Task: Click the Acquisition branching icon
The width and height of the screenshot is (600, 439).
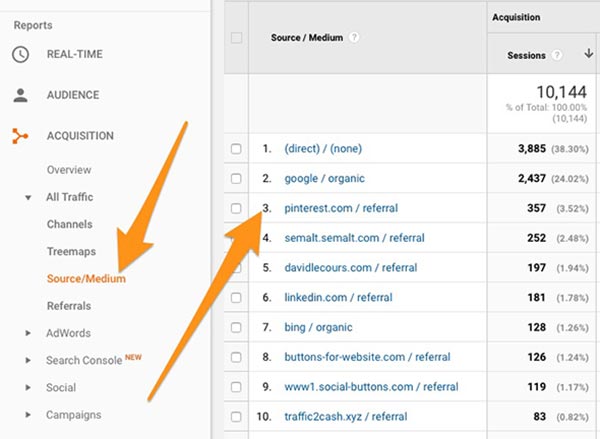Action: [x=20, y=136]
